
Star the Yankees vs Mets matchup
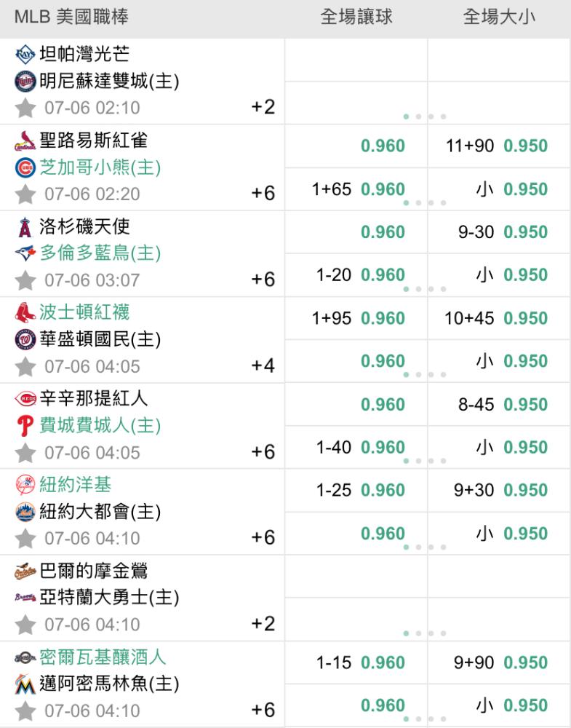25,539
